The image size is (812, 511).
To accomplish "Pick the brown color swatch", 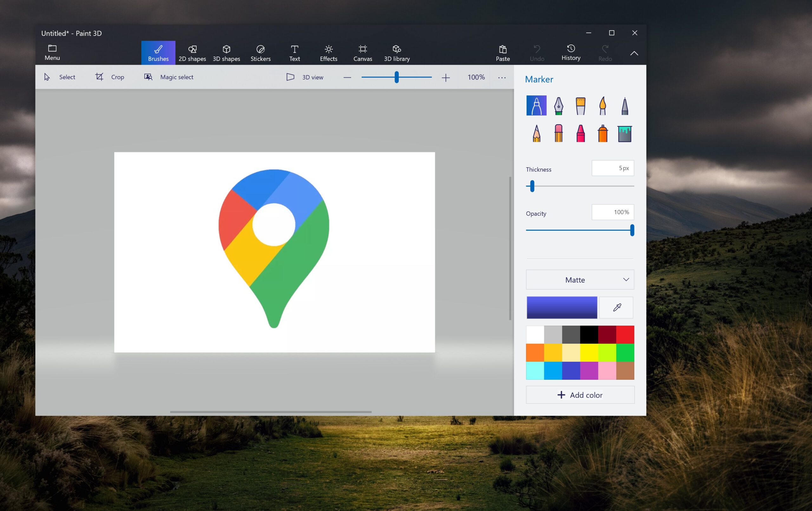I will pyautogui.click(x=625, y=371).
